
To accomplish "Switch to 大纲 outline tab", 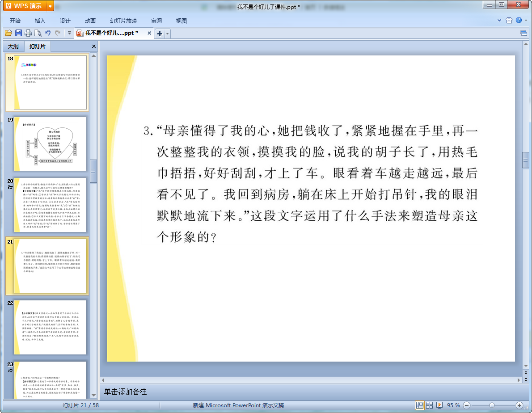I will 13,46.
